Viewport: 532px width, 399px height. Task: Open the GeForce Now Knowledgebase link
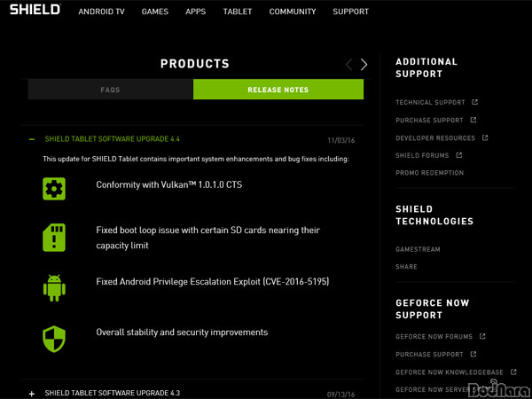450,372
